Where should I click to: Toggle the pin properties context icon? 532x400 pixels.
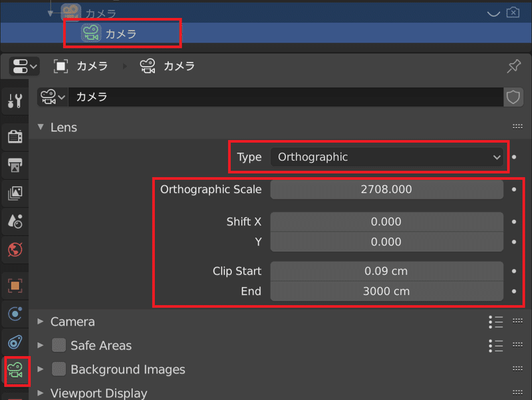(513, 66)
